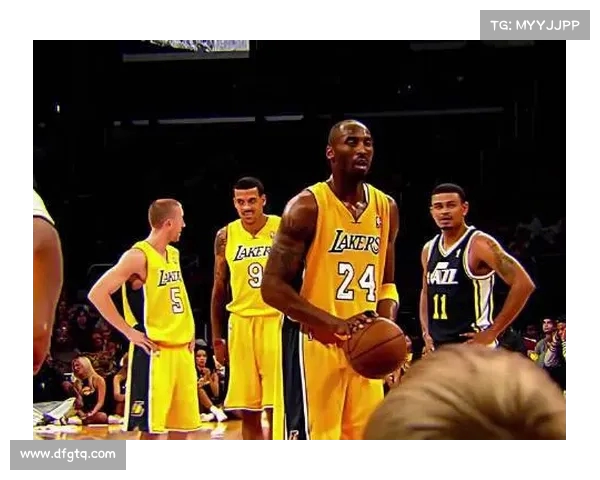This screenshot has height=480, width=600.
Task: Open the basketball game photo
Action: pyautogui.click(x=299, y=240)
